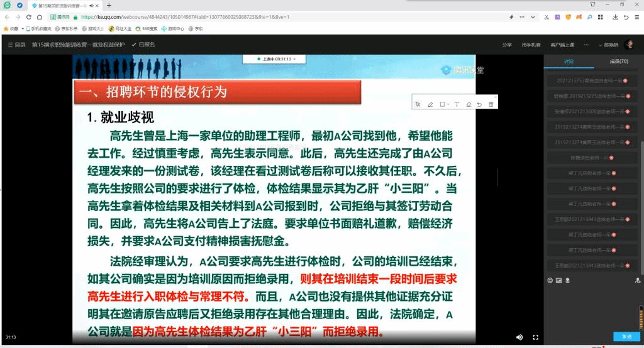The width and height of the screenshot is (644, 348).
Task: Toggle fullscreen video mode
Action: tap(536, 337)
